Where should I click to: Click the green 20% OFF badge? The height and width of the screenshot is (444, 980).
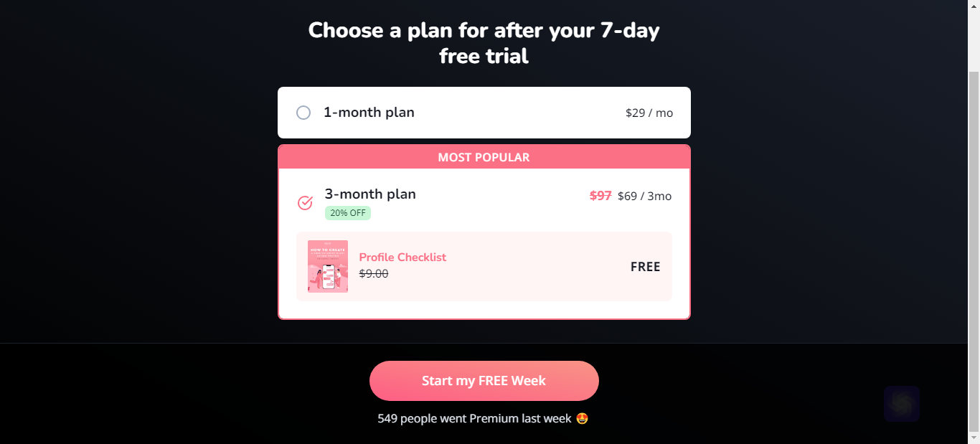(x=348, y=213)
